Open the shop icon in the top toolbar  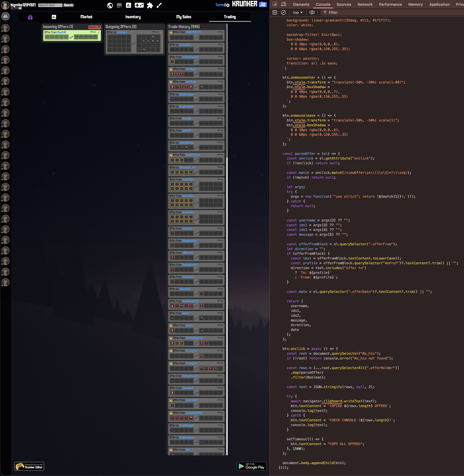pos(119,5)
